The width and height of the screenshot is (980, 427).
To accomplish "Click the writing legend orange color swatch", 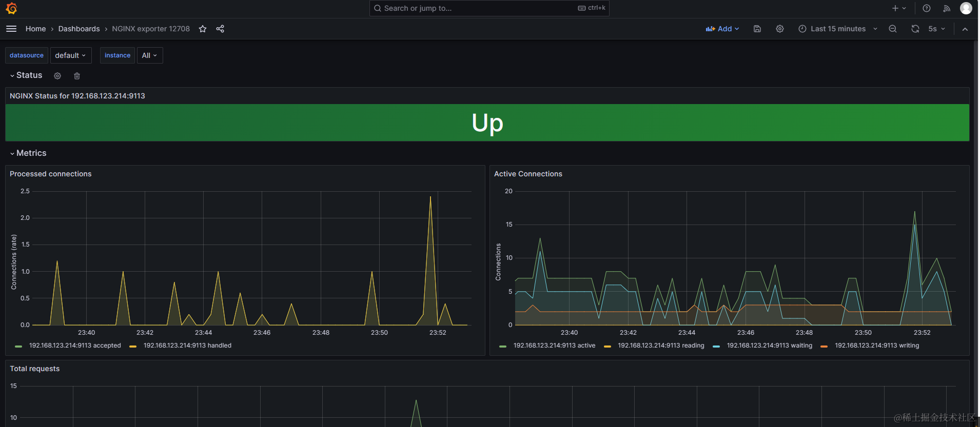I will 824,347.
